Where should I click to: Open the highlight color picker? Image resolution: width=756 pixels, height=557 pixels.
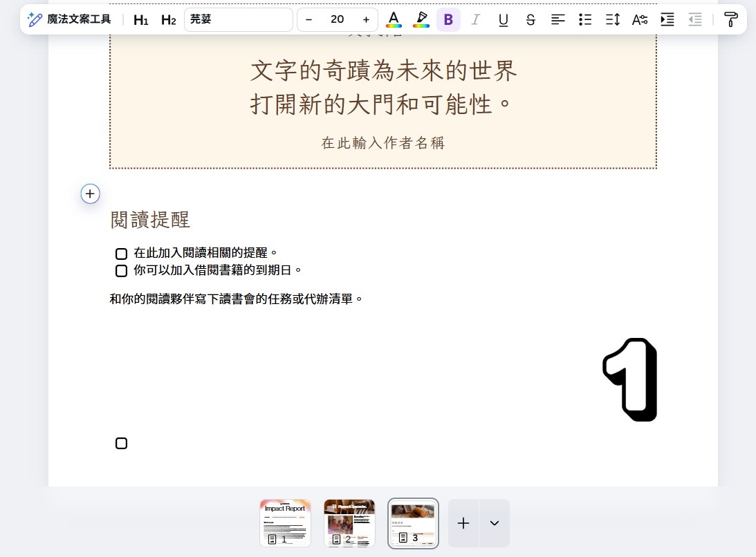tap(421, 20)
